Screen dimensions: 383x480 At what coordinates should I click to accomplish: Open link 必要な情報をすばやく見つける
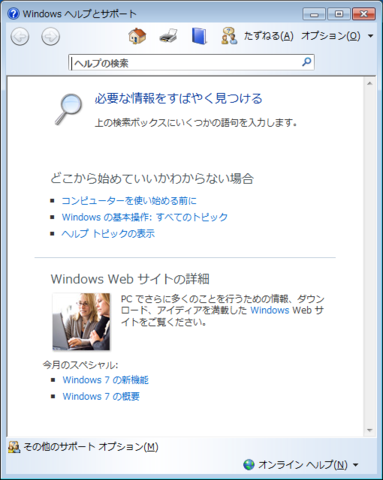(179, 99)
